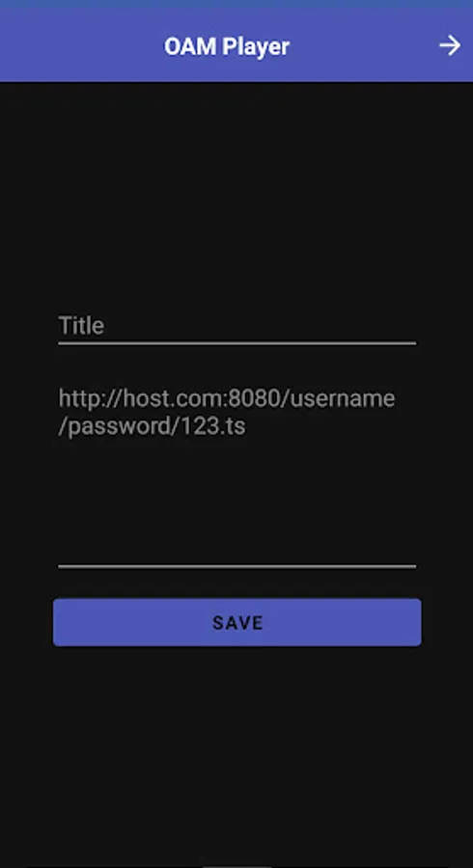Viewport: 473px width, 868px height.
Task: Tap the blank dark area above Title field
Action: (x=237, y=194)
